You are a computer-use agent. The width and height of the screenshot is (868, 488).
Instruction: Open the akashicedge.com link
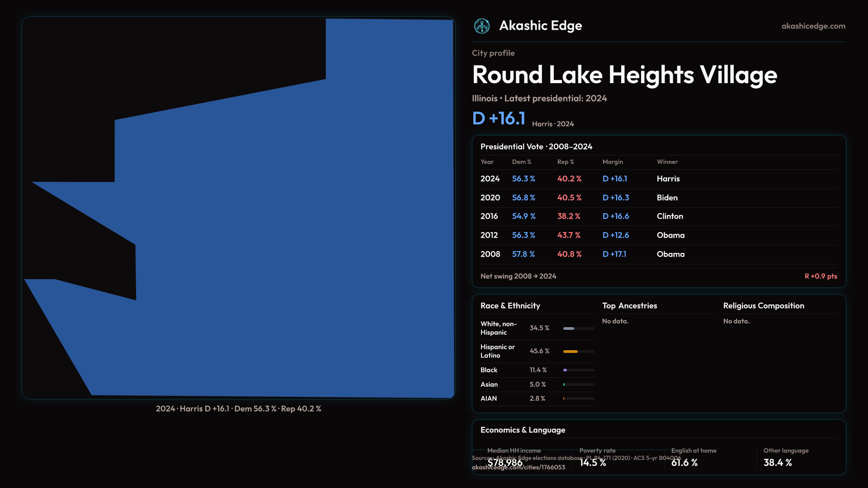pyautogui.click(x=813, y=26)
